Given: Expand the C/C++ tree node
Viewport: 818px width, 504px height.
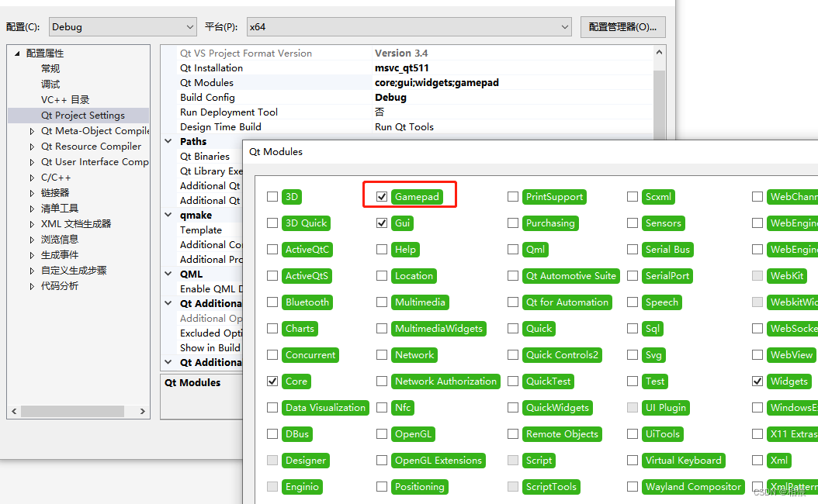Looking at the screenshot, I should 32,178.
